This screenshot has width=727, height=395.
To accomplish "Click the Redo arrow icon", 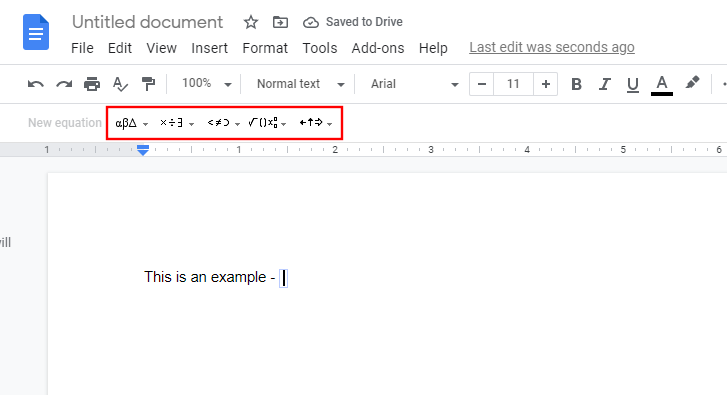I will [x=64, y=84].
